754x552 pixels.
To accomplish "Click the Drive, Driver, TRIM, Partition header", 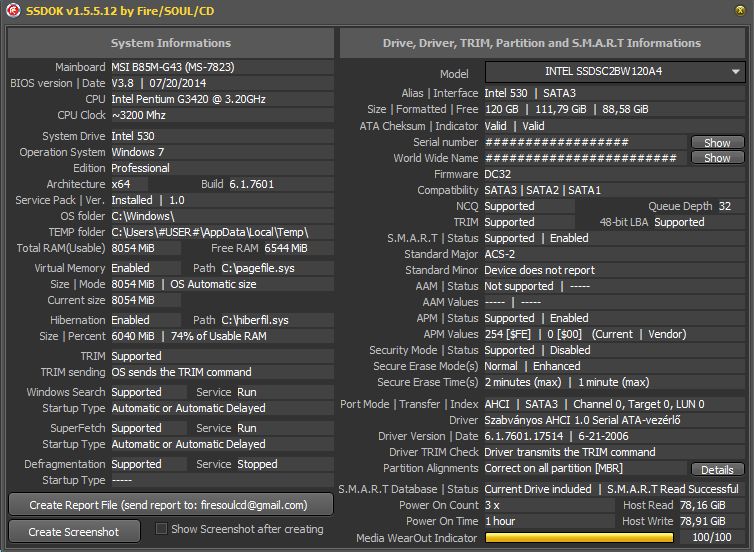I will (542, 43).
